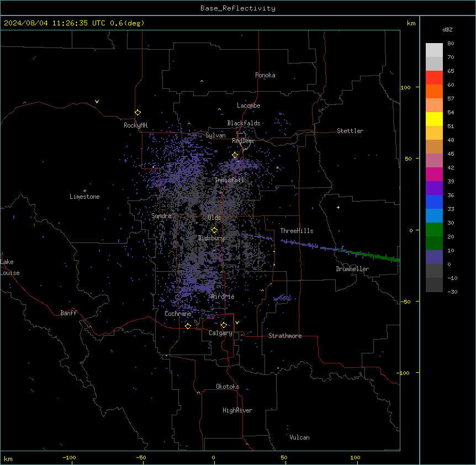Click the 65 dBZ red color swatch
Viewport: 476px width, 465px height.
click(x=434, y=77)
